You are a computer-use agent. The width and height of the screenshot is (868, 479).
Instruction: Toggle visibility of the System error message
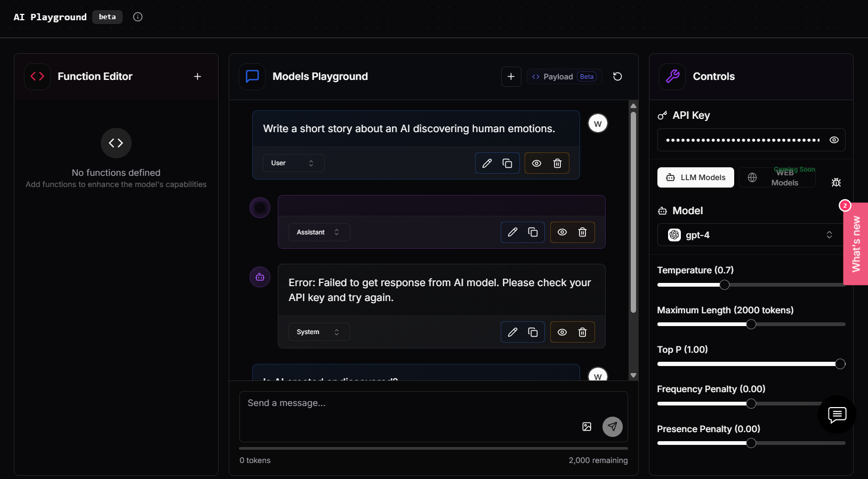[562, 332]
